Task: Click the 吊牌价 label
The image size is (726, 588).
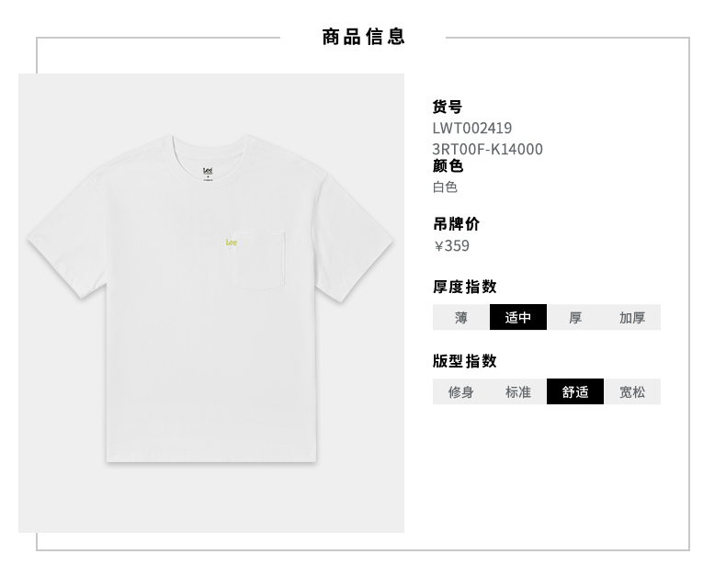Action: (456, 224)
